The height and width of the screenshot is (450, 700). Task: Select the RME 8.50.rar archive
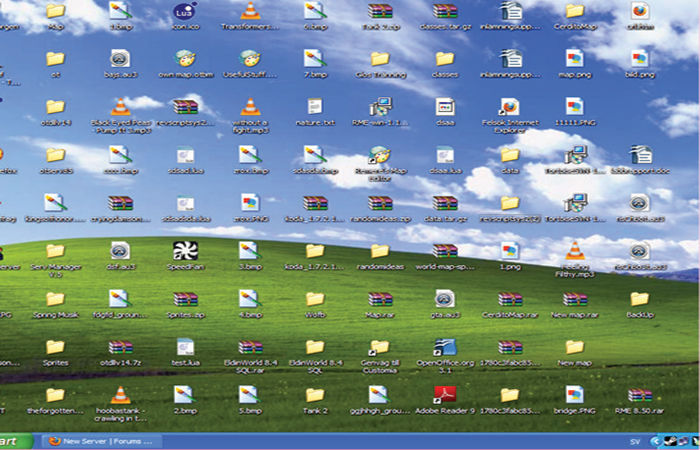pyautogui.click(x=639, y=394)
